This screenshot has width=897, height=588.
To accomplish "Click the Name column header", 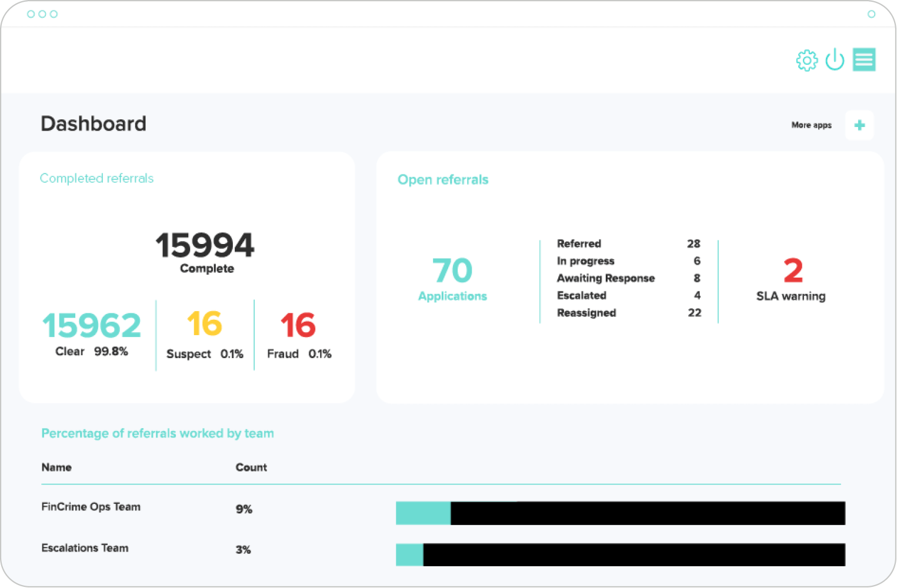I will pyautogui.click(x=56, y=467).
